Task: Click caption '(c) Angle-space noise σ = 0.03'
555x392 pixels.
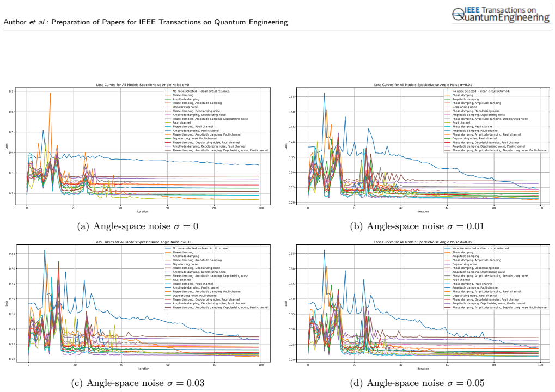Action: (x=138, y=383)
